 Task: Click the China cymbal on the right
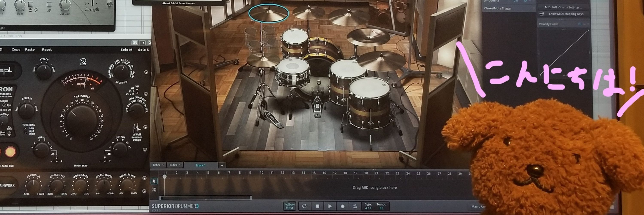pyautogui.click(x=369, y=37)
